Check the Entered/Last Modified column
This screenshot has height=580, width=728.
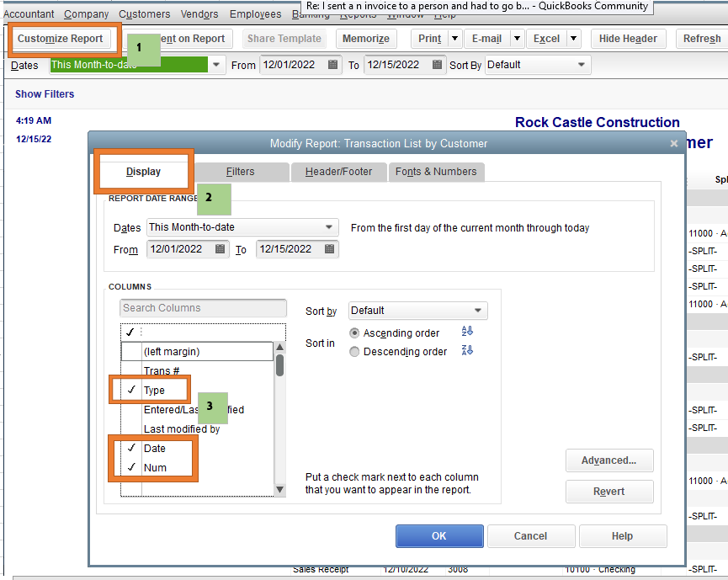[x=131, y=410]
